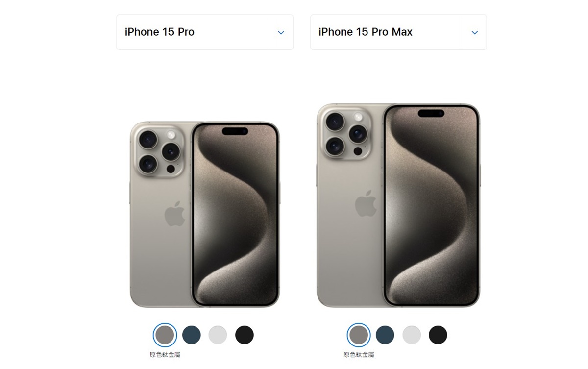
Task: Select natural titanium swatch for iPhone 15 Pro Max
Action: point(359,335)
